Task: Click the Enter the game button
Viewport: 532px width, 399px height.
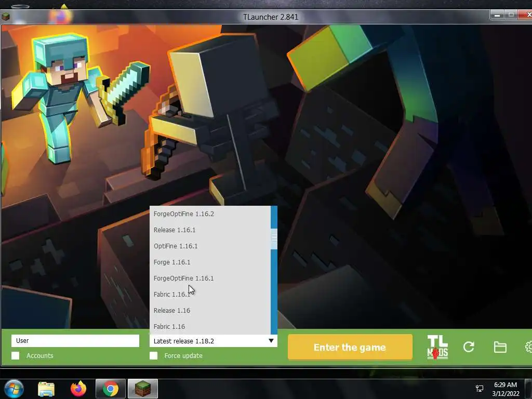Action: click(x=350, y=347)
